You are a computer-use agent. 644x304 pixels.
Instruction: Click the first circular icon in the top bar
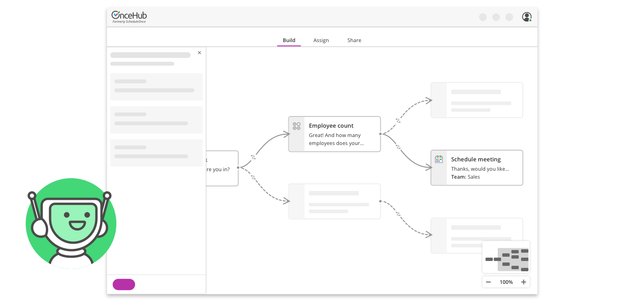click(482, 17)
